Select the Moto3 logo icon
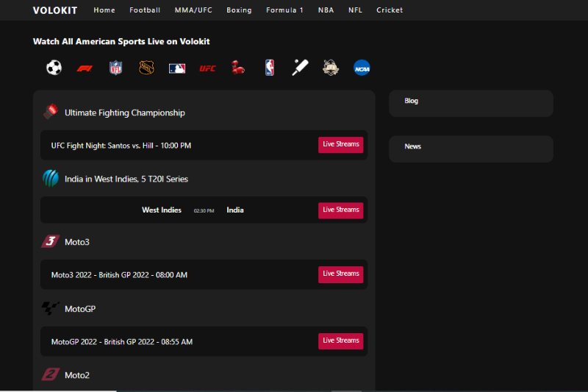588x392 pixels. coord(50,241)
